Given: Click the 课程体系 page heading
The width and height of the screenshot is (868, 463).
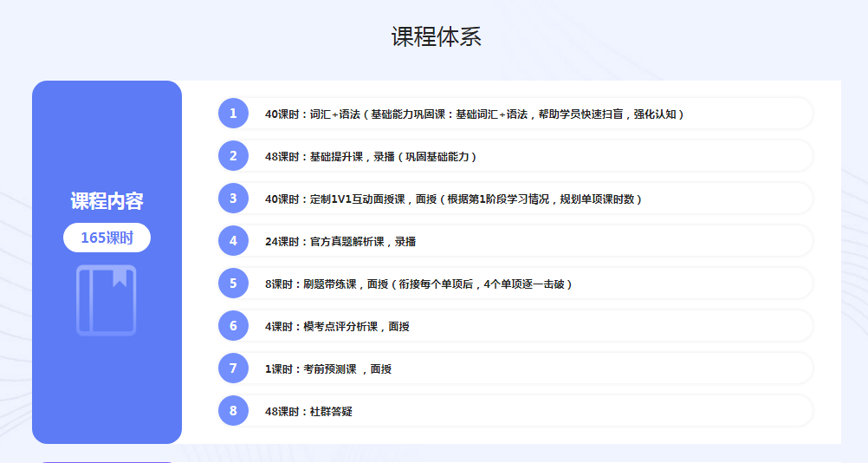Looking at the screenshot, I should [x=436, y=36].
